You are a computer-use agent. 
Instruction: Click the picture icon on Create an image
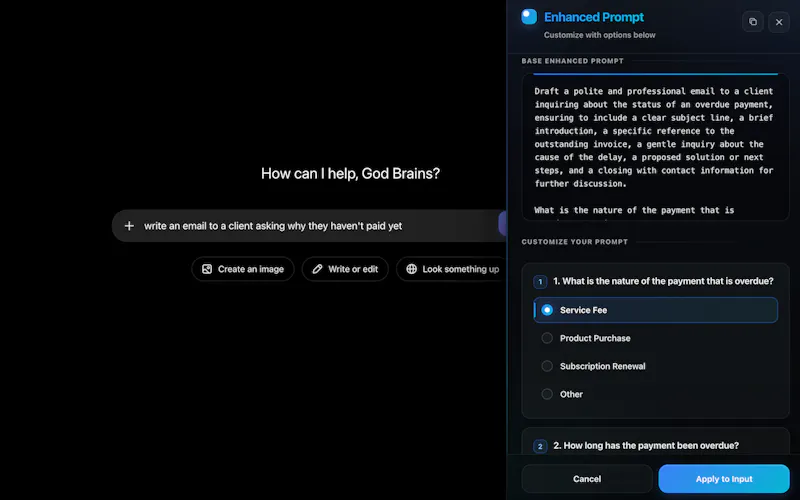tap(207, 269)
